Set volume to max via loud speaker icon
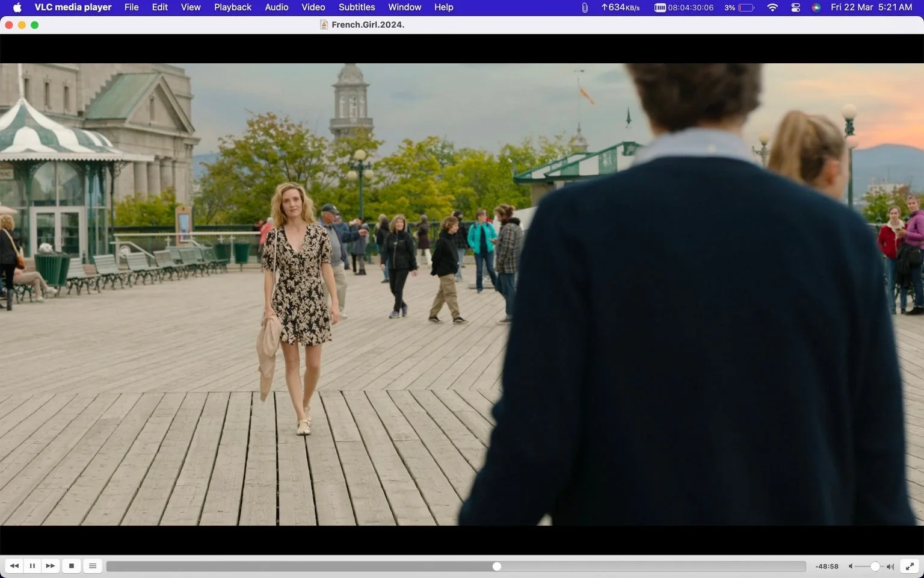 (x=890, y=567)
